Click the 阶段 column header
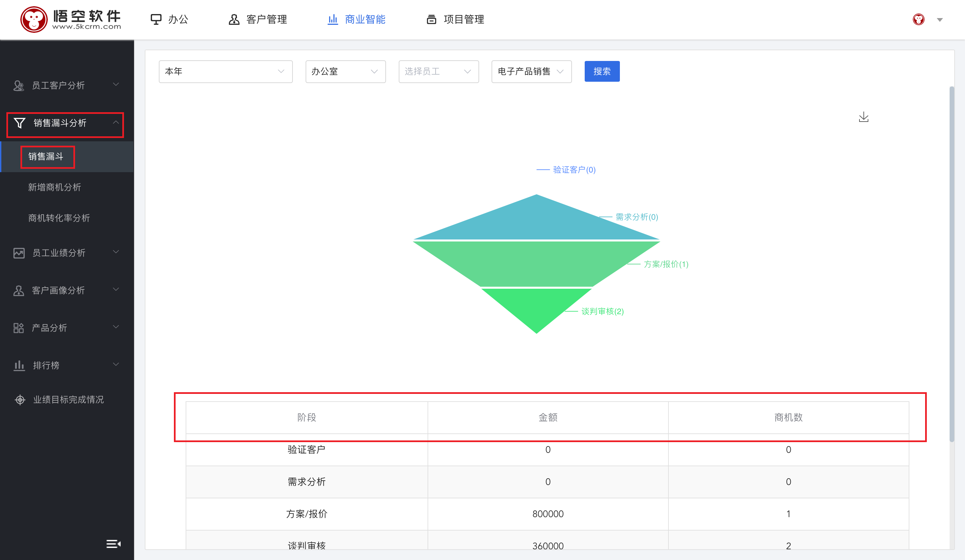 [307, 418]
